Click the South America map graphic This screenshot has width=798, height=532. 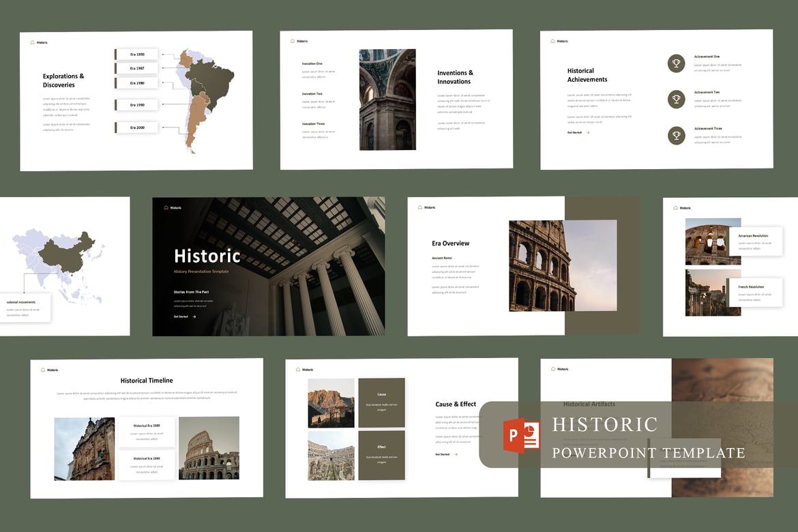coord(205,100)
